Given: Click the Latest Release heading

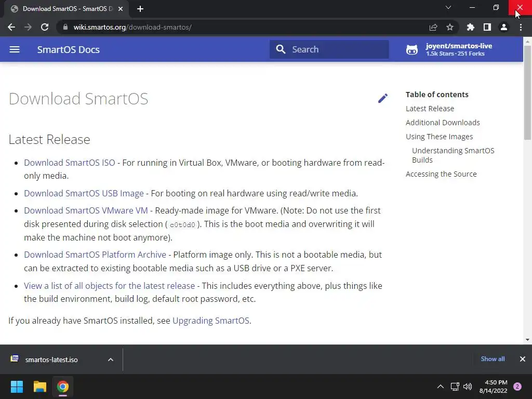Looking at the screenshot, I should point(49,139).
